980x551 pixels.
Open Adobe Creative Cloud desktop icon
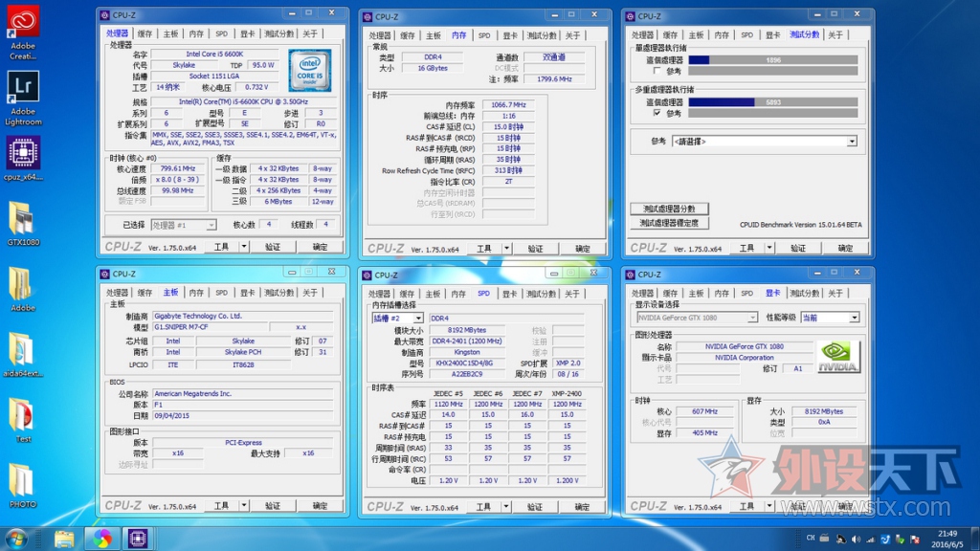pos(23,32)
